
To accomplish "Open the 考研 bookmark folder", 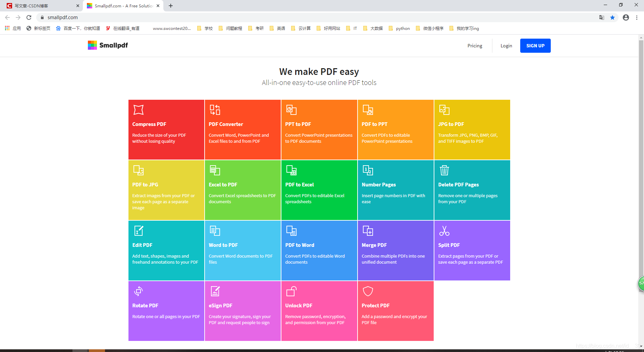I will pyautogui.click(x=256, y=29).
